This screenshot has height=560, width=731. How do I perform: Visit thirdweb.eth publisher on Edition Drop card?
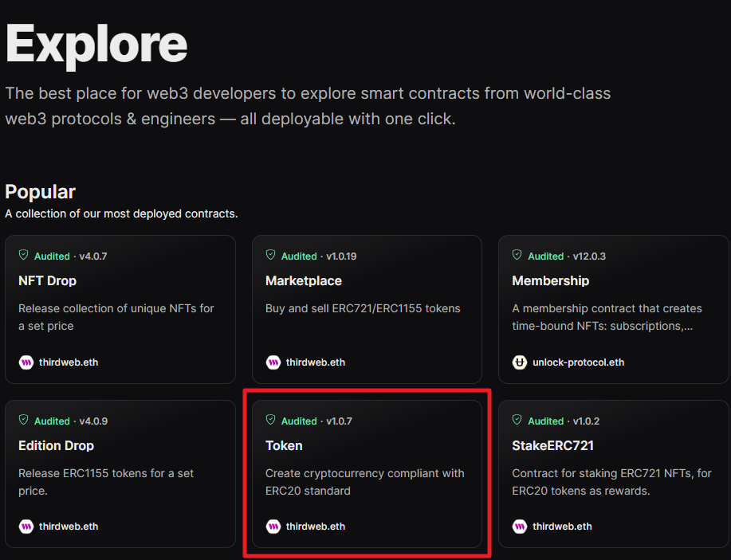[69, 527]
